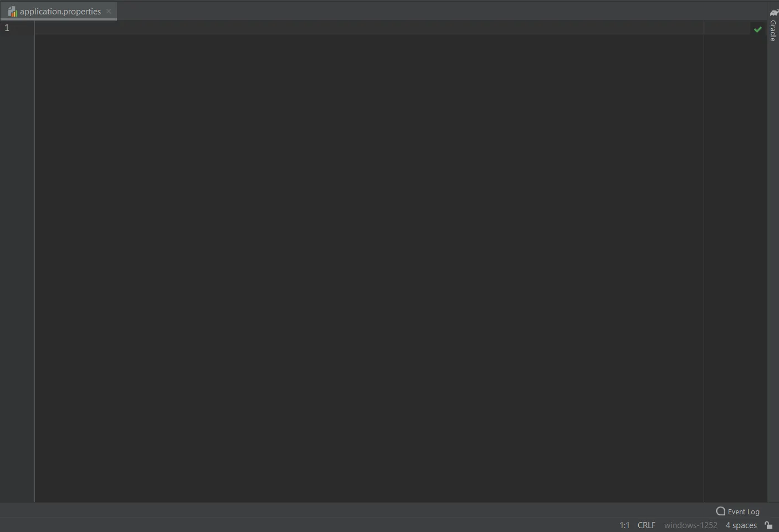Click line number 1 in gutter
Viewport: 779px width, 532px height.
point(7,28)
